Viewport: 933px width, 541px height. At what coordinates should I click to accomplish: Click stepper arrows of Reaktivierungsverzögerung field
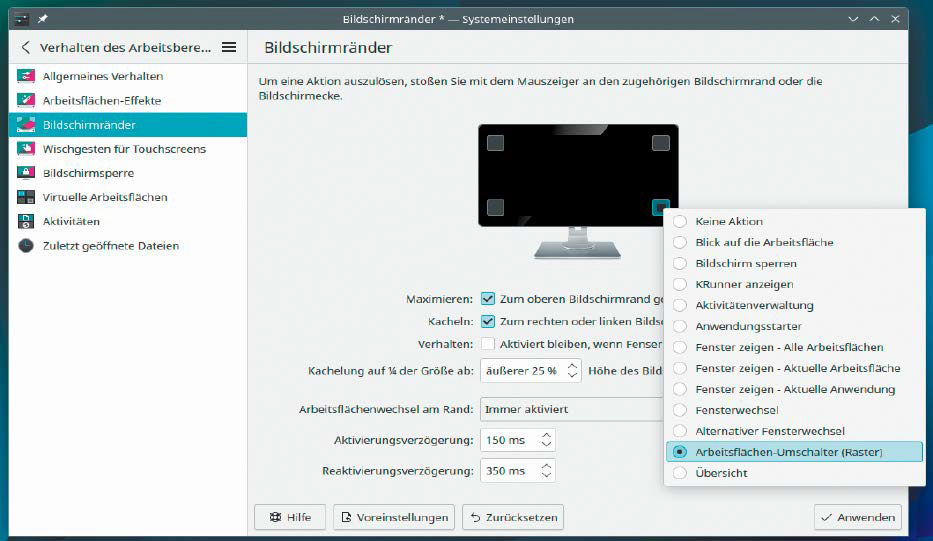(x=546, y=471)
